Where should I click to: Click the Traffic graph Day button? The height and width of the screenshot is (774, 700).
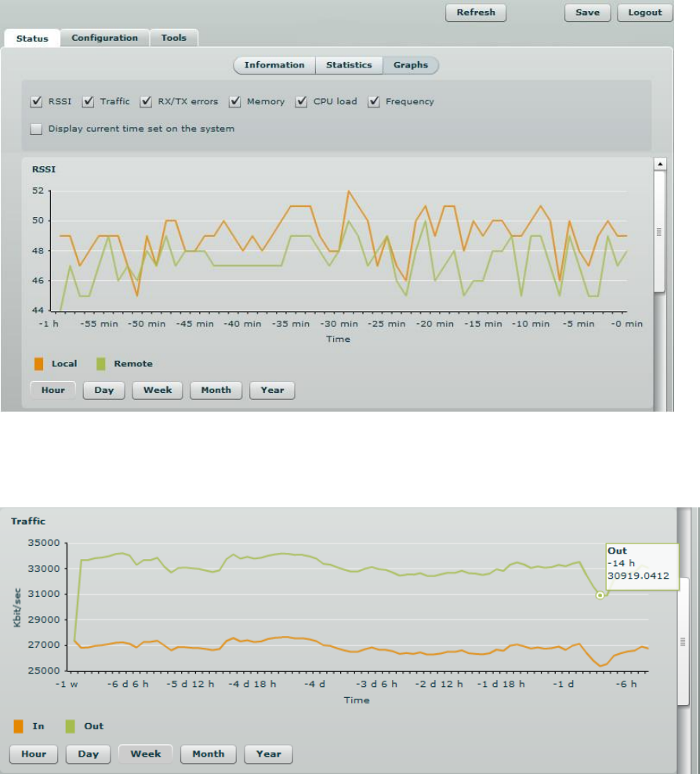pyautogui.click(x=88, y=754)
